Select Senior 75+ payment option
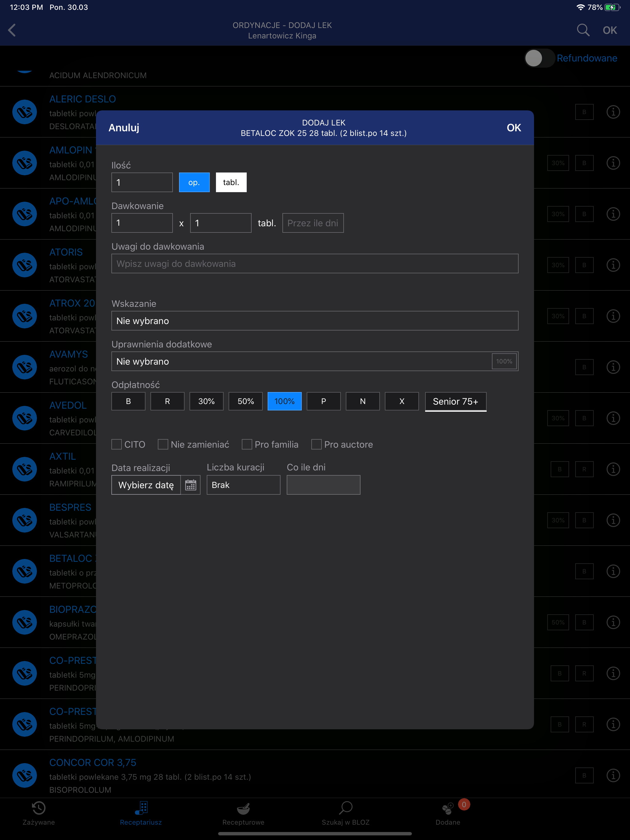Image resolution: width=630 pixels, height=840 pixels. pos(456,402)
